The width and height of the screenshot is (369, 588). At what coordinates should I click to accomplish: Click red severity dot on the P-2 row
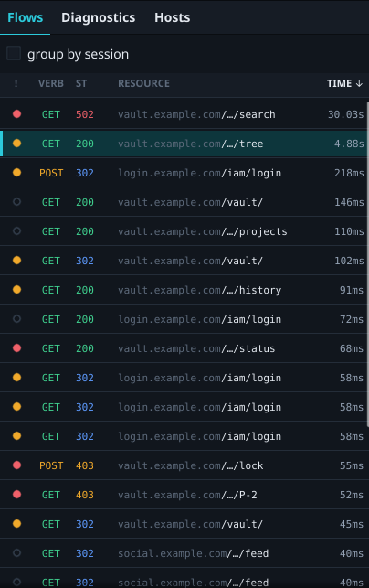(16, 494)
